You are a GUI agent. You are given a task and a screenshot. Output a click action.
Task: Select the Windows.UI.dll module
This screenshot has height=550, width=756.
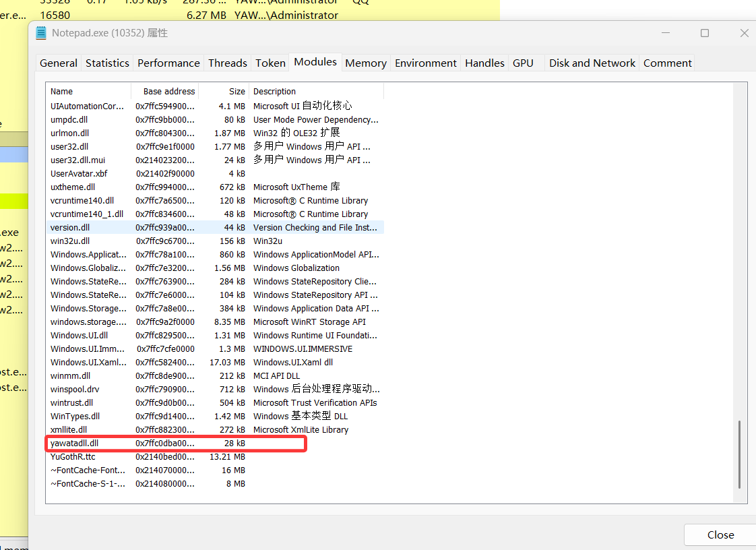[215, 336]
